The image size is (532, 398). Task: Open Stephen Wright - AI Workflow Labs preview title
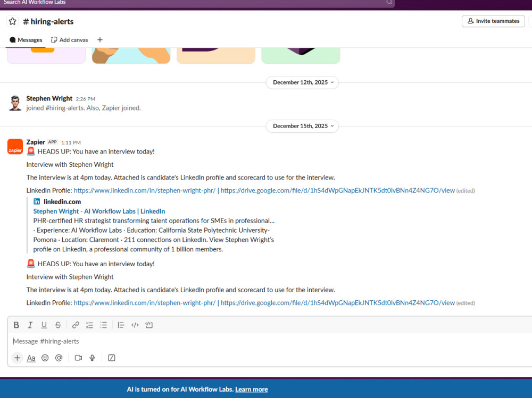(99, 211)
